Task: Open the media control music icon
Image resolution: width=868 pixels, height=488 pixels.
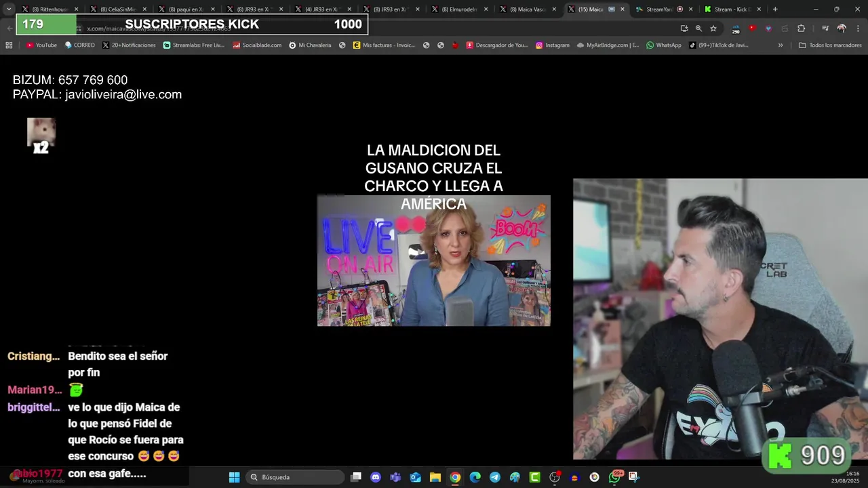Action: pos(825,28)
